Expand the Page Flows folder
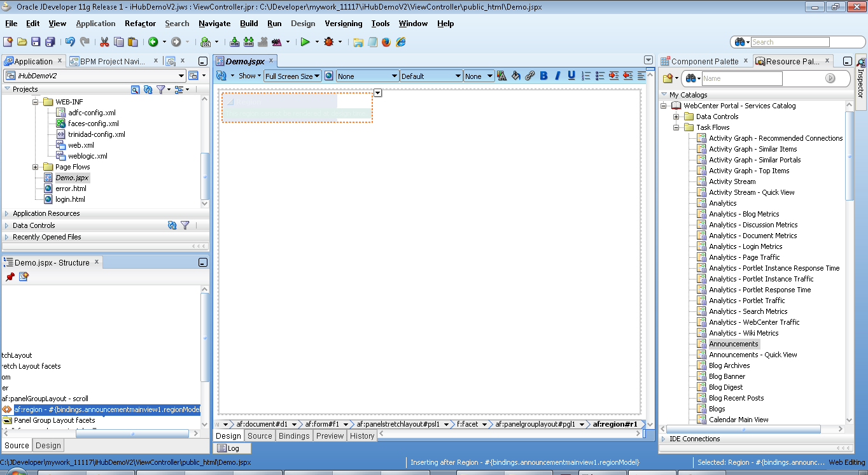The height and width of the screenshot is (475, 868). coord(36,167)
